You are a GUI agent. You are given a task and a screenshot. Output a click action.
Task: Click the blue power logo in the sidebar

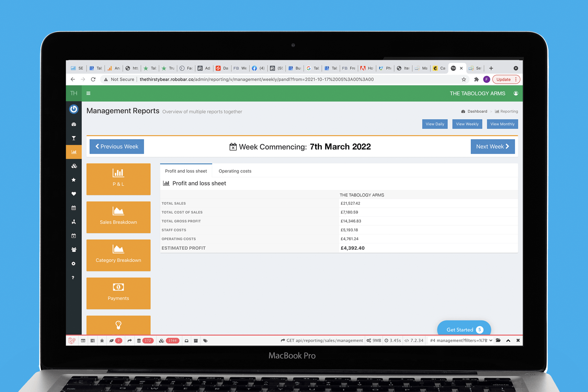tap(74, 109)
